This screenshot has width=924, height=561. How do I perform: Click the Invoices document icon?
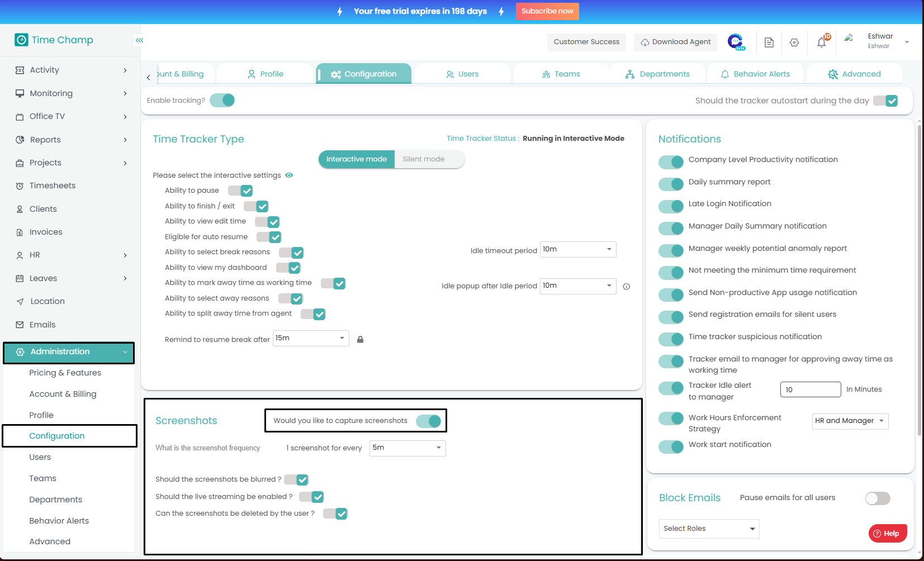(20, 232)
